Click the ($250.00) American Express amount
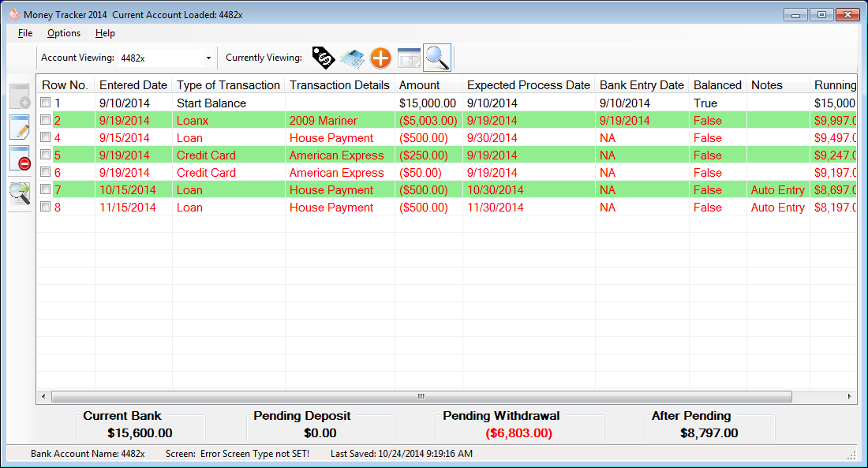 click(x=428, y=155)
